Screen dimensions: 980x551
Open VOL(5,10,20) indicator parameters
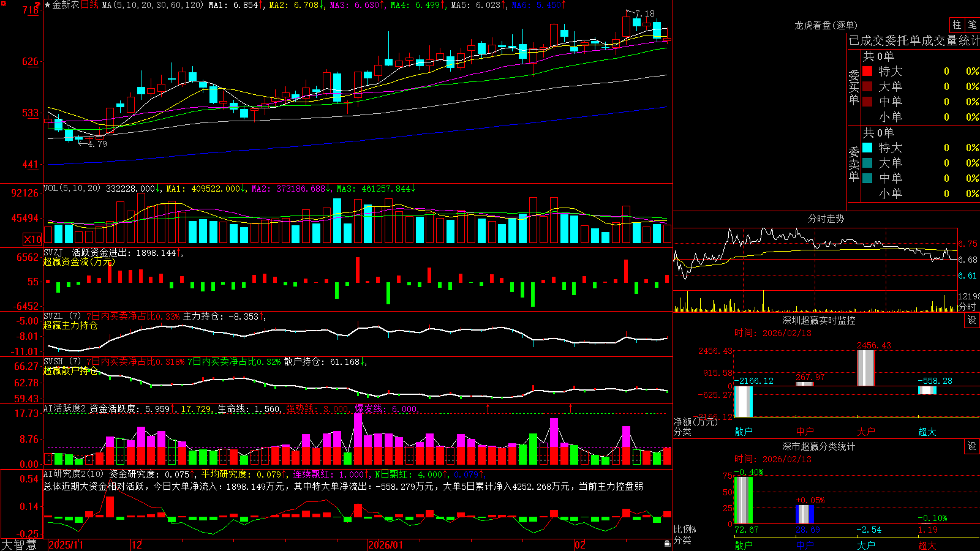click(72, 189)
